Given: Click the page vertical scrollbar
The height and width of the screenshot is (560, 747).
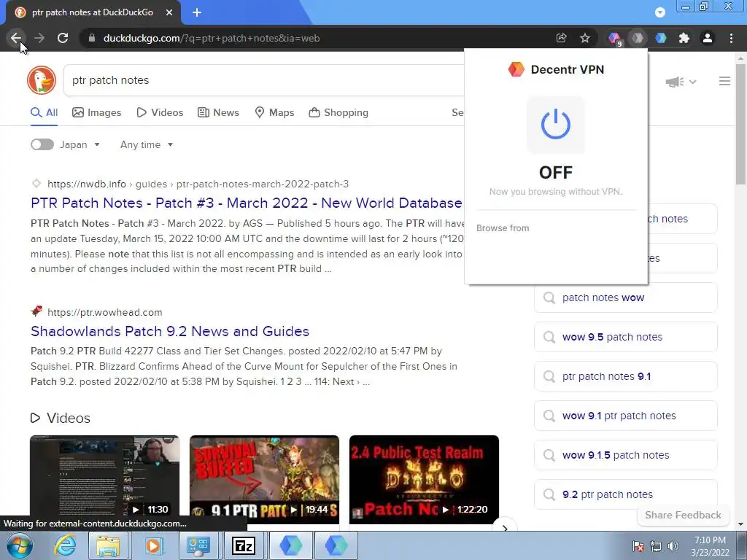Looking at the screenshot, I should pyautogui.click(x=741, y=124).
